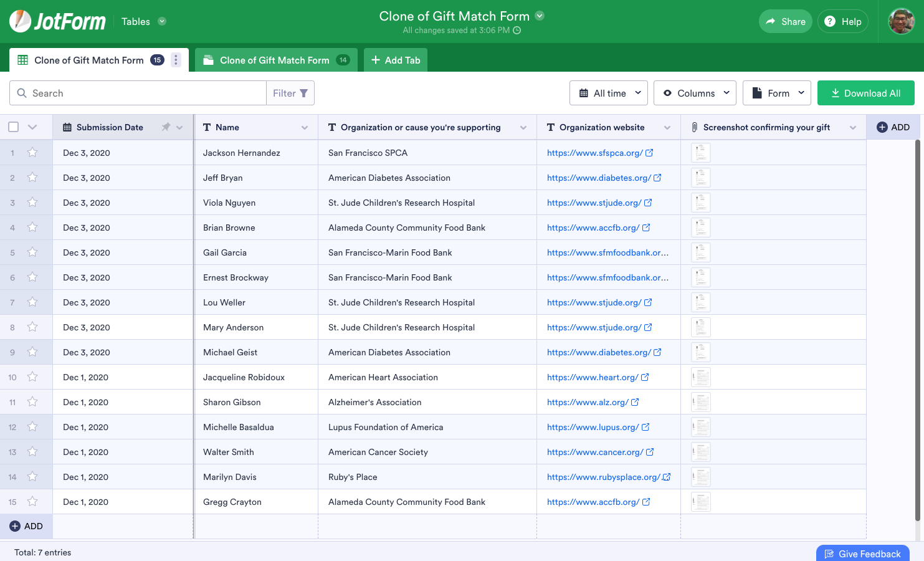Click the revision history clock icon
The width and height of the screenshot is (924, 561).
(517, 31)
